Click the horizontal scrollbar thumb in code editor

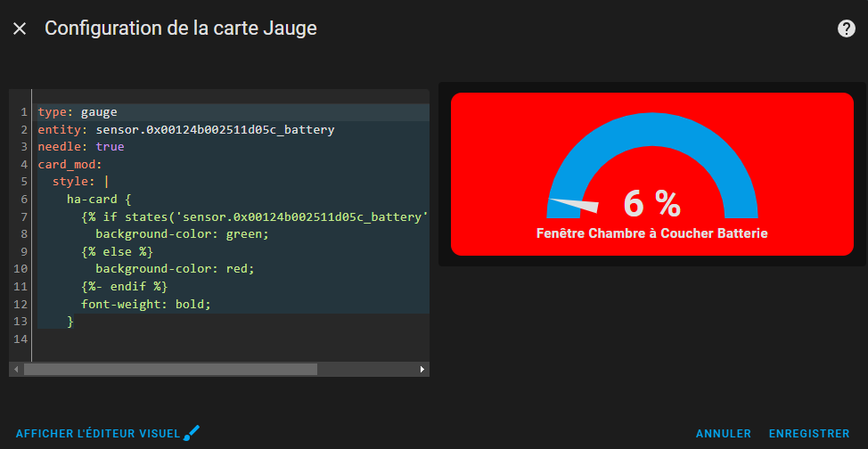pyautogui.click(x=170, y=369)
